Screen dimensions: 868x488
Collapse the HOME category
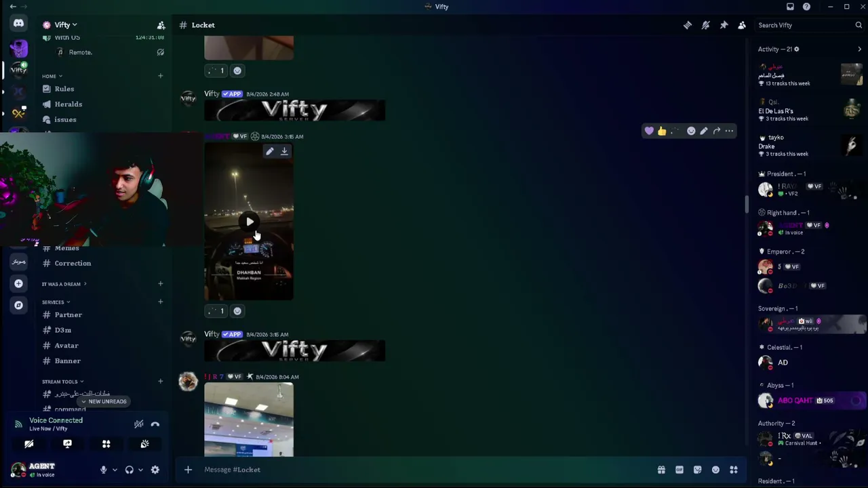point(52,76)
